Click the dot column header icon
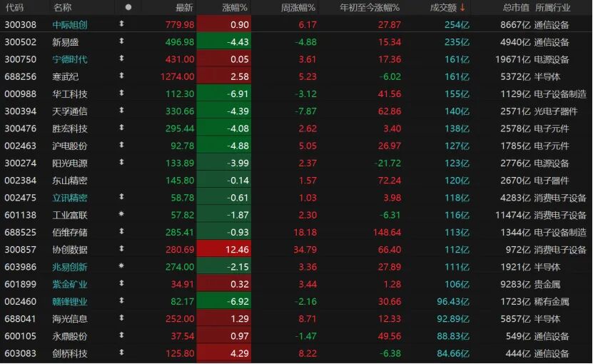The height and width of the screenshot is (364, 593). 128,8
